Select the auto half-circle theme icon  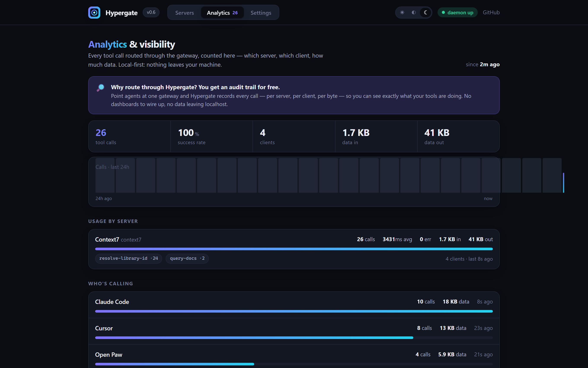pyautogui.click(x=414, y=12)
